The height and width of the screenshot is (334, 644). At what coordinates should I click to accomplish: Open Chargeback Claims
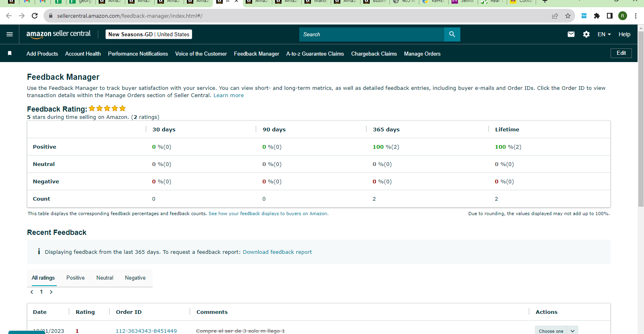pos(374,54)
